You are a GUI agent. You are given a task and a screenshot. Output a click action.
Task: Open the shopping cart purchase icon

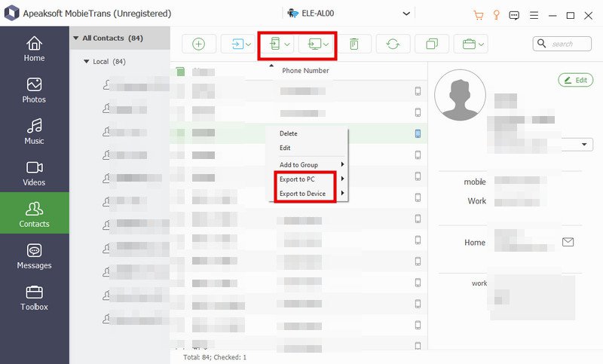[x=479, y=15]
